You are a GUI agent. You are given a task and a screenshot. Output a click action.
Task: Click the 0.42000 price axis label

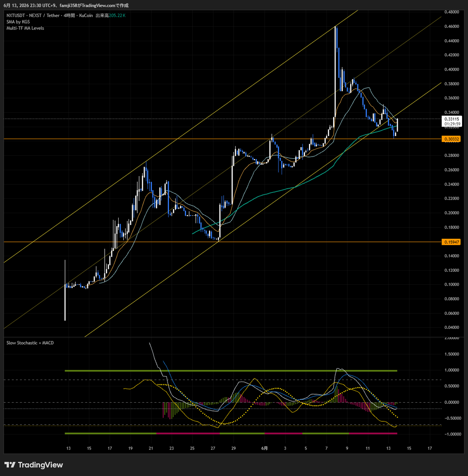pos(452,55)
